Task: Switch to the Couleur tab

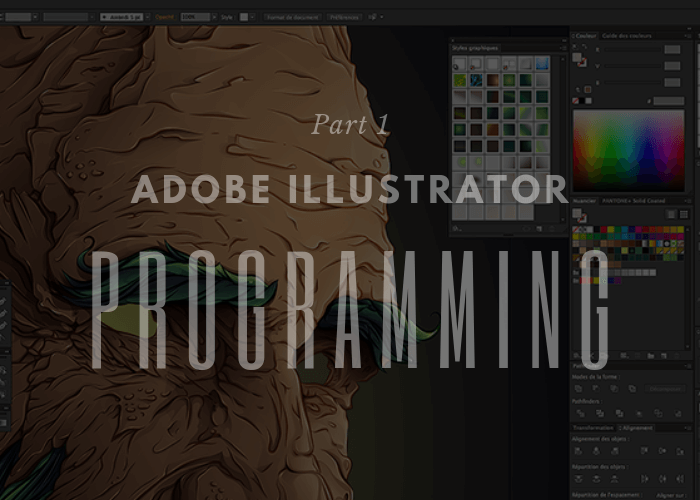Action: 585,36
